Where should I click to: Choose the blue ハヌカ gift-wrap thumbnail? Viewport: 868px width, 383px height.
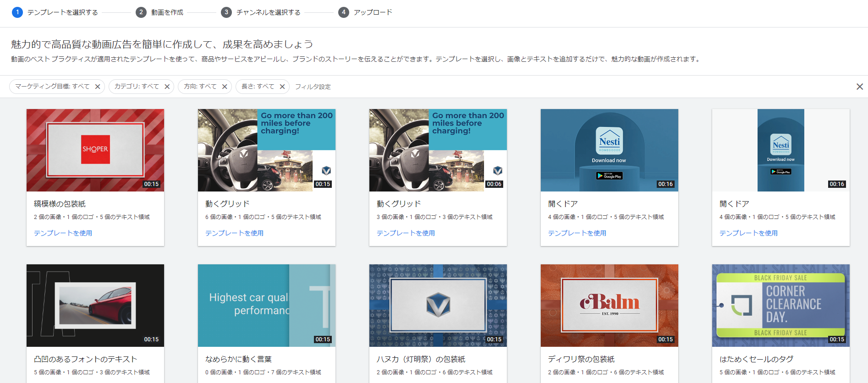(438, 306)
